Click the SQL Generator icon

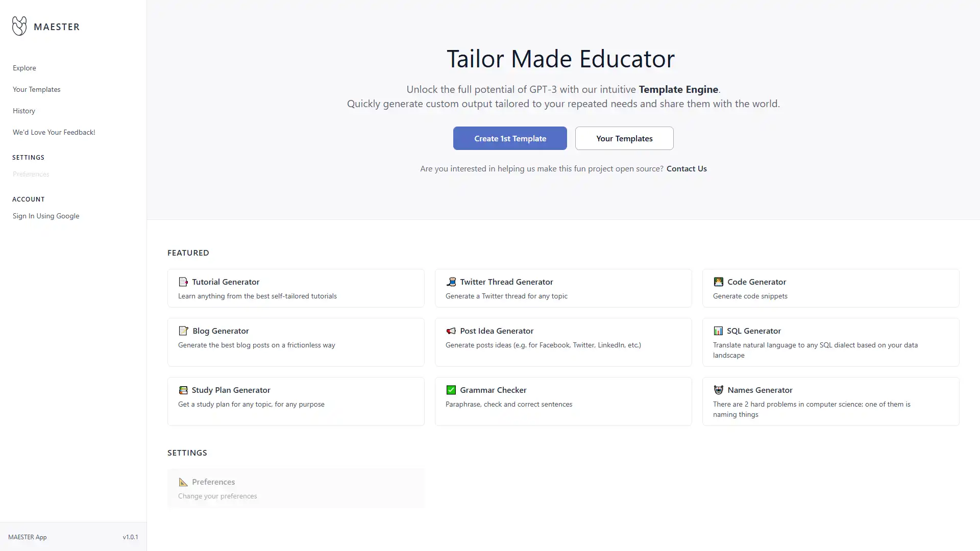(718, 330)
